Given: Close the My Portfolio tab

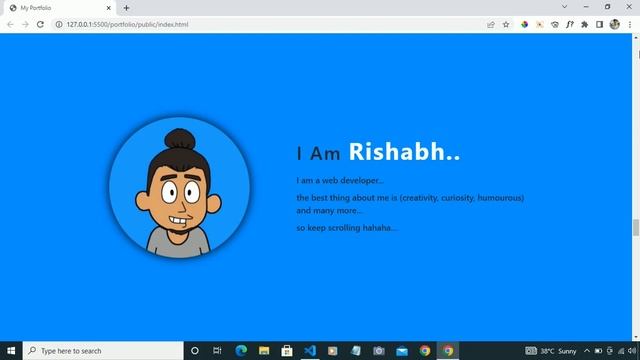Looking at the screenshot, I should (109, 8).
